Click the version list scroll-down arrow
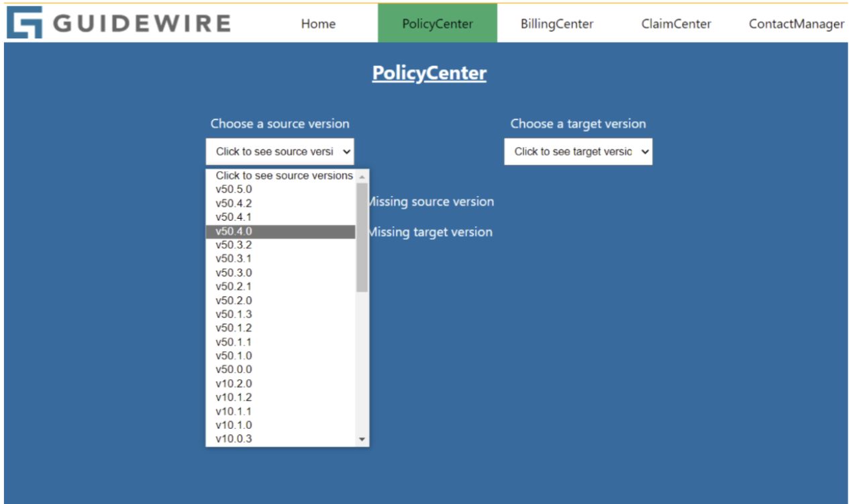This screenshot has width=851, height=504. pos(362,440)
